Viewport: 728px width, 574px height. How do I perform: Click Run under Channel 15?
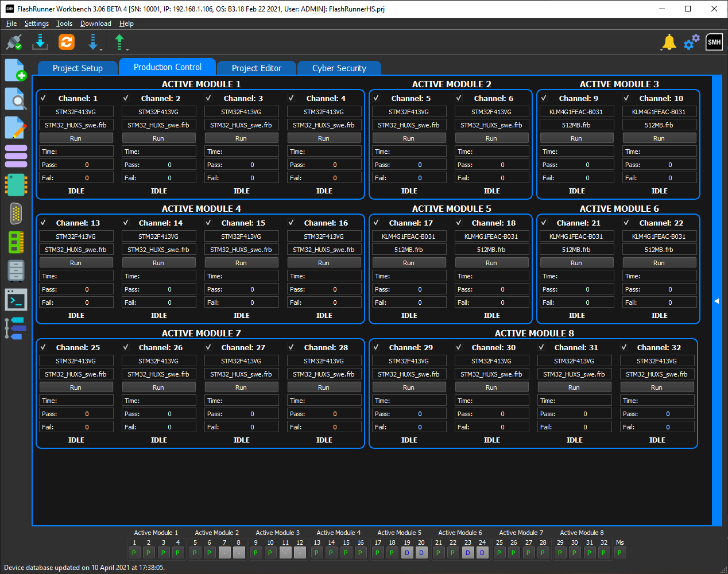coord(241,263)
